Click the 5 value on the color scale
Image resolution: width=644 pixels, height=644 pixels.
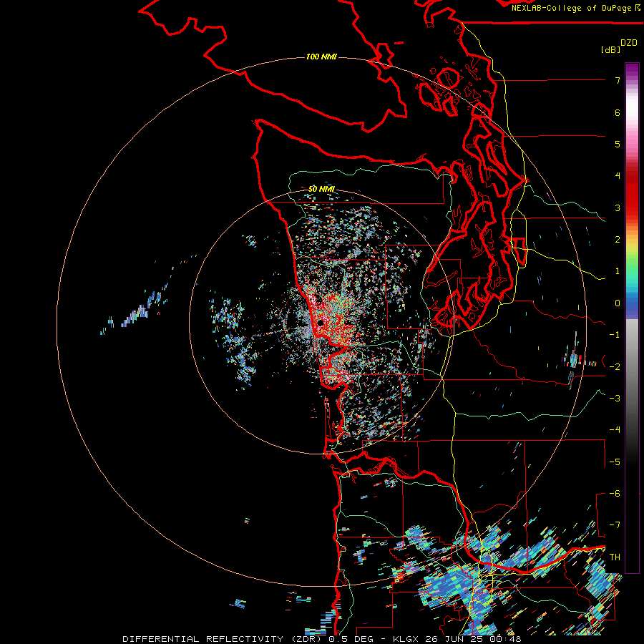tap(618, 144)
